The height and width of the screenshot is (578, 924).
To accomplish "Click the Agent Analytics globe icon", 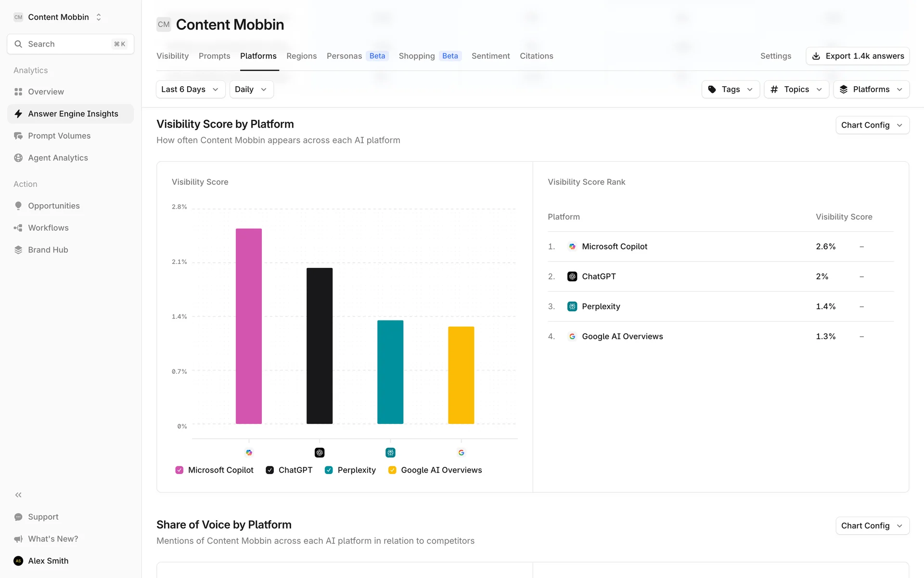I will point(18,158).
